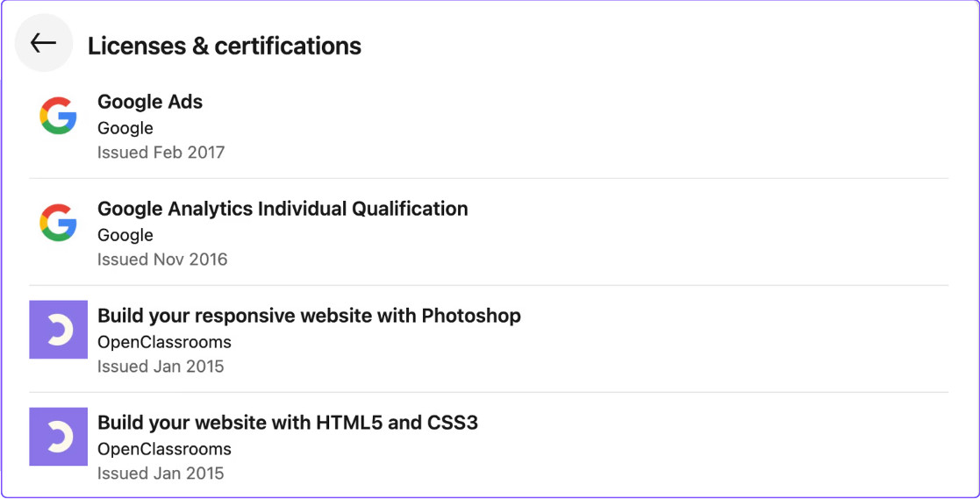The height and width of the screenshot is (499, 980).
Task: Open Build your website with HTML5 and CSS3
Action: pos(288,423)
